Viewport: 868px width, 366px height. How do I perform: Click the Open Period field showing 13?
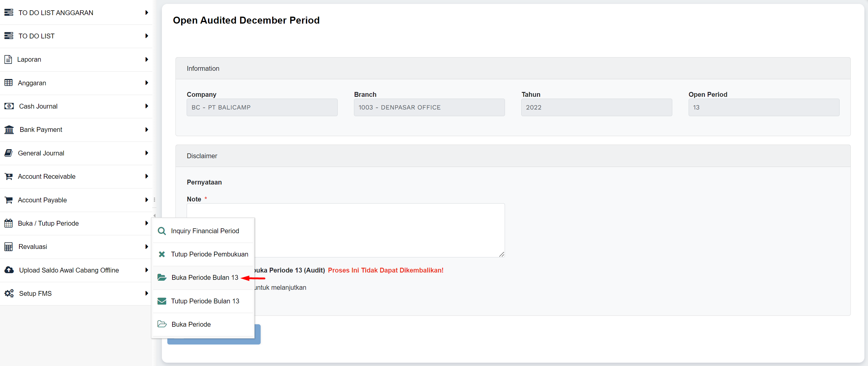(764, 108)
